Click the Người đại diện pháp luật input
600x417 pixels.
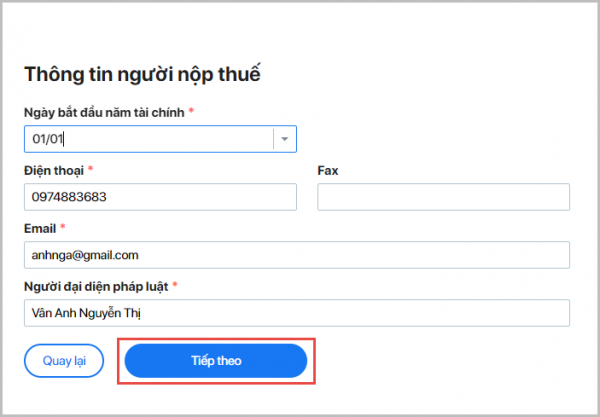point(296,313)
